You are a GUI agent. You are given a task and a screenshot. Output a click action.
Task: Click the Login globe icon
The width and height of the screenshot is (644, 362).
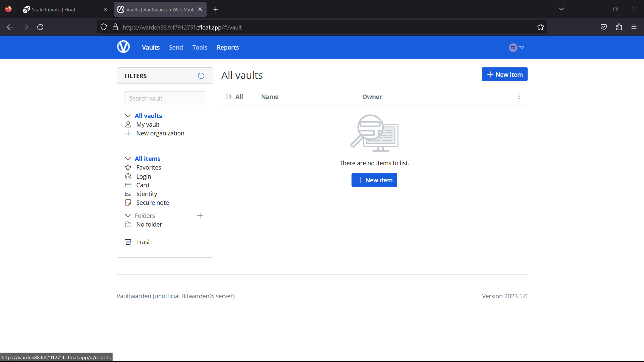(128, 176)
